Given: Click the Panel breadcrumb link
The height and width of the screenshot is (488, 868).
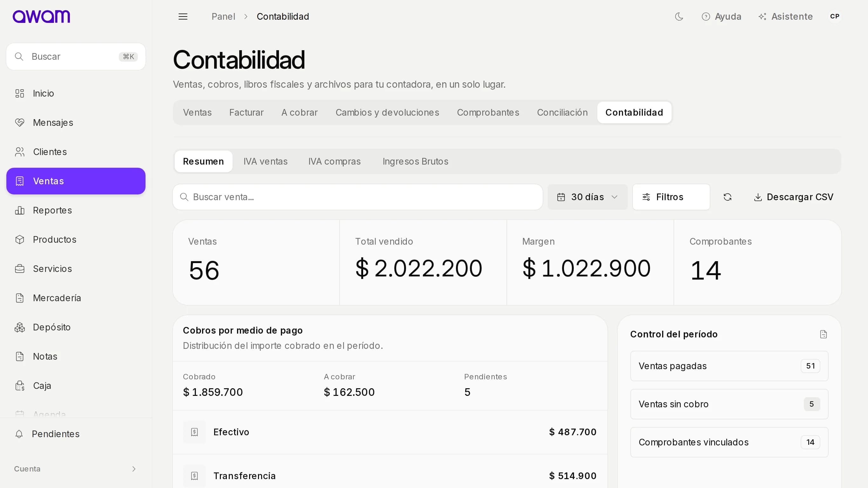Looking at the screenshot, I should [x=223, y=17].
